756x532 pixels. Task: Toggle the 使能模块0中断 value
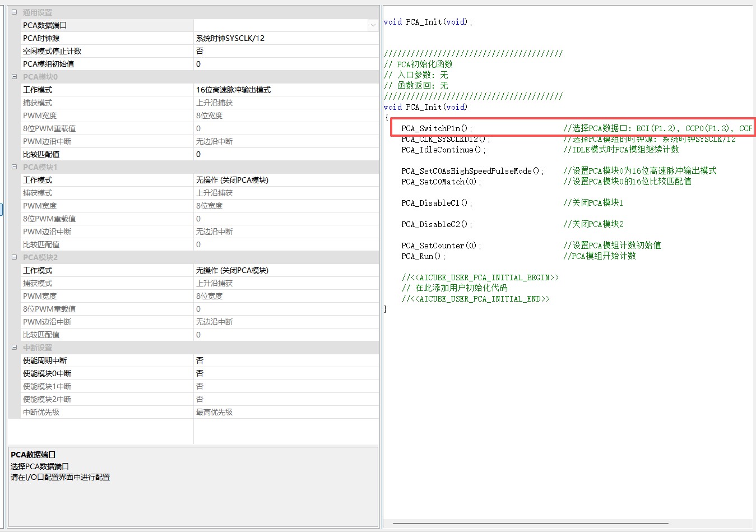click(286, 373)
